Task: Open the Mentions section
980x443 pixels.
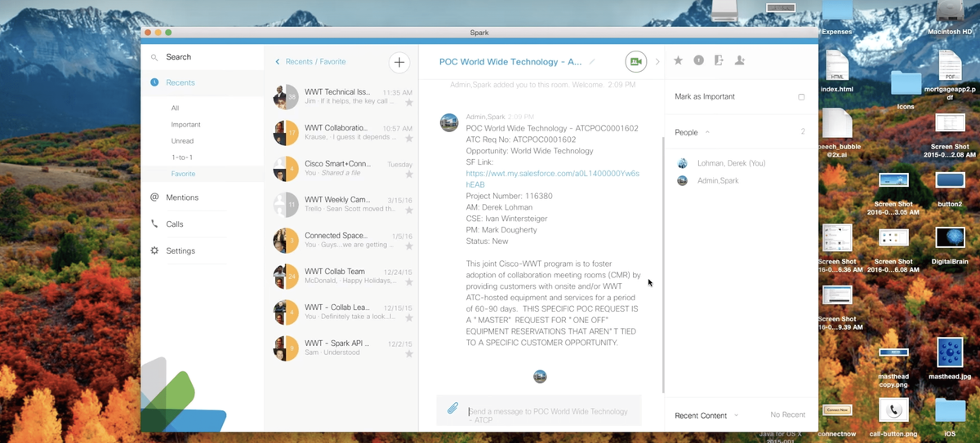Action: click(182, 197)
